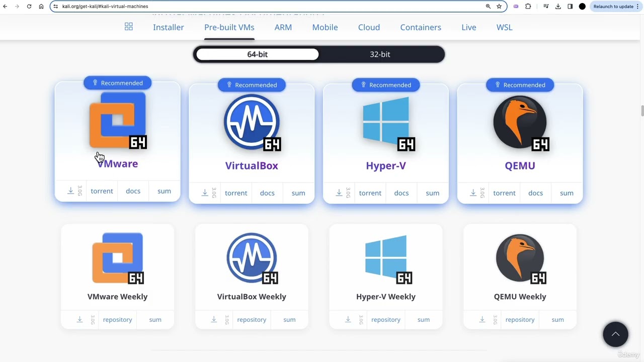Open the VMware Weekly repository link
Viewport: 644px width, 362px height.
117,320
